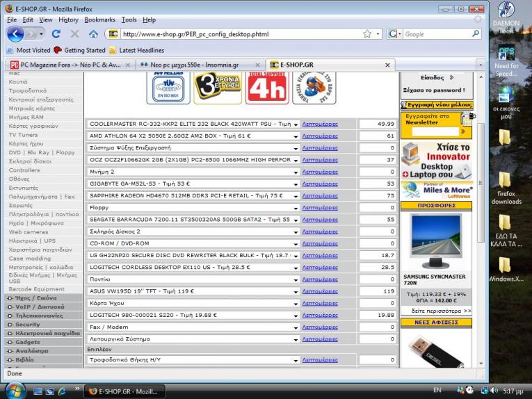Click the volume speaker tray icon

pyautogui.click(x=494, y=391)
